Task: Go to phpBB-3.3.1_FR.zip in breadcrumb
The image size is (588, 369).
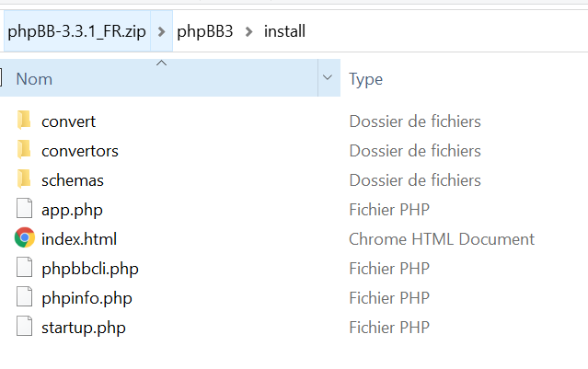Action: (77, 31)
